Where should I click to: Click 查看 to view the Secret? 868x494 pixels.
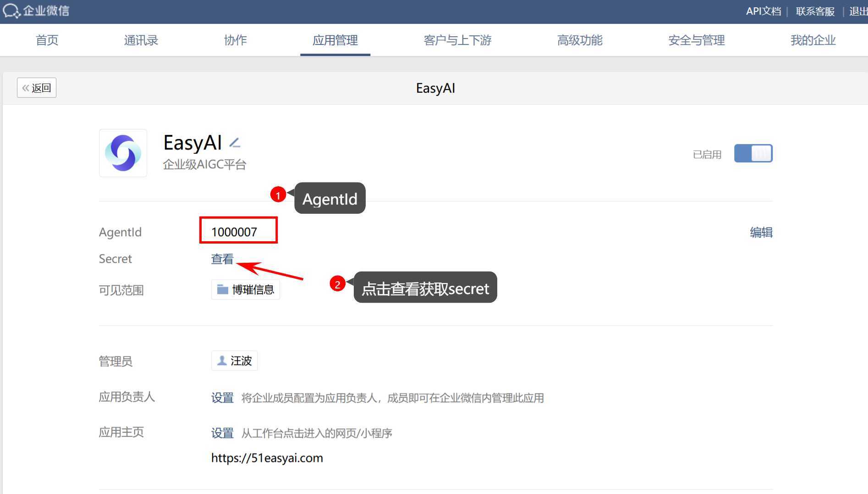point(222,259)
